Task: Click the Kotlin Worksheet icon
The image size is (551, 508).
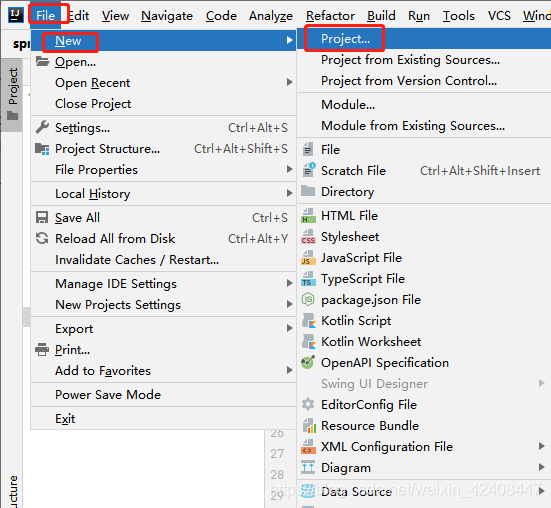Action: point(309,342)
